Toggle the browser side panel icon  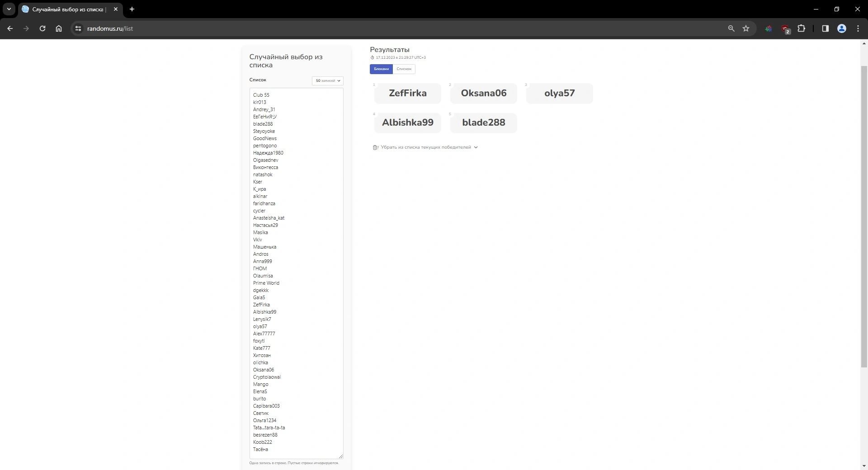pyautogui.click(x=825, y=28)
